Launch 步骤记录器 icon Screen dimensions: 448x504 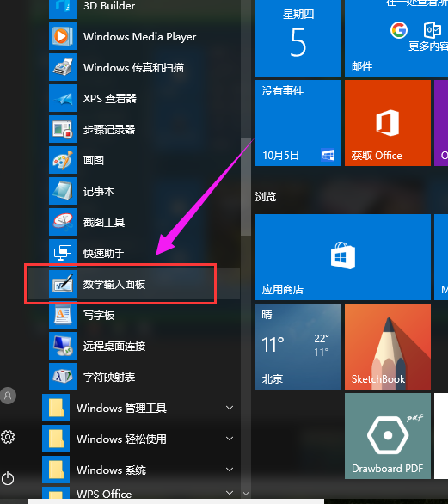click(63, 129)
